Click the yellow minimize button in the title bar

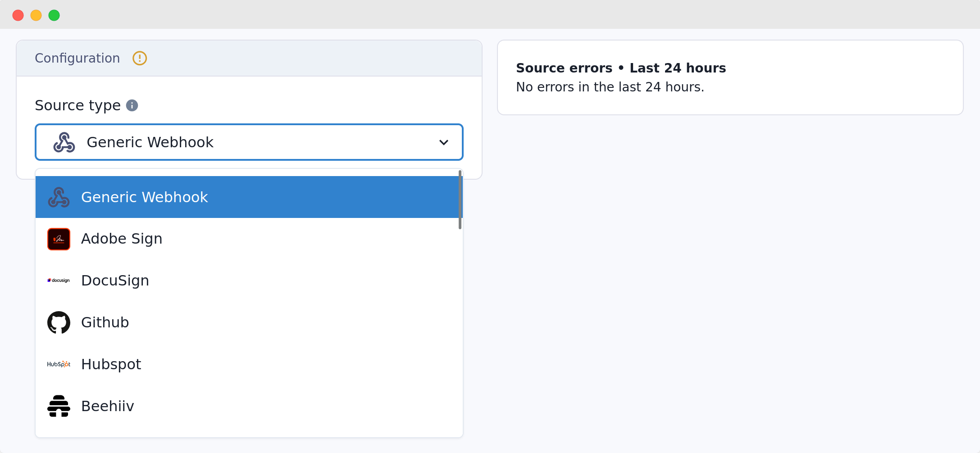pyautogui.click(x=36, y=15)
